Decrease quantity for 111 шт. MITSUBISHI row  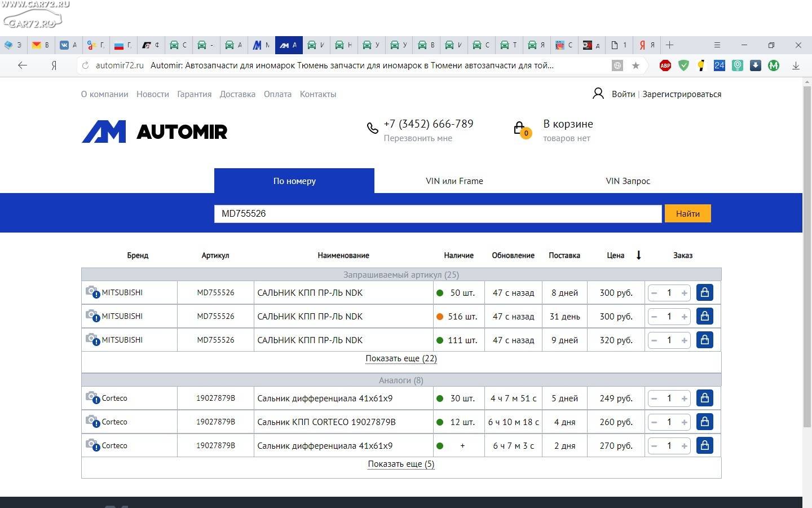click(654, 340)
